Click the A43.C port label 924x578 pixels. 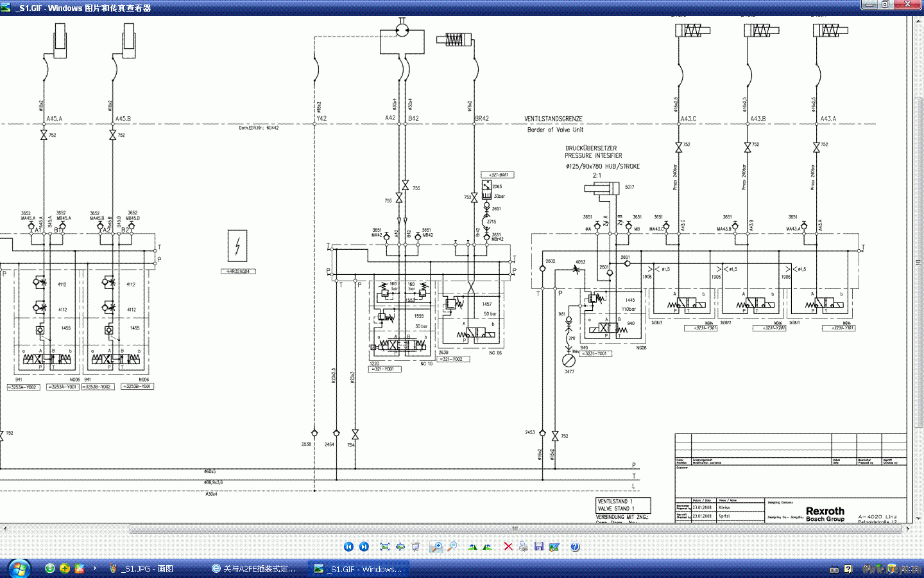tap(689, 119)
